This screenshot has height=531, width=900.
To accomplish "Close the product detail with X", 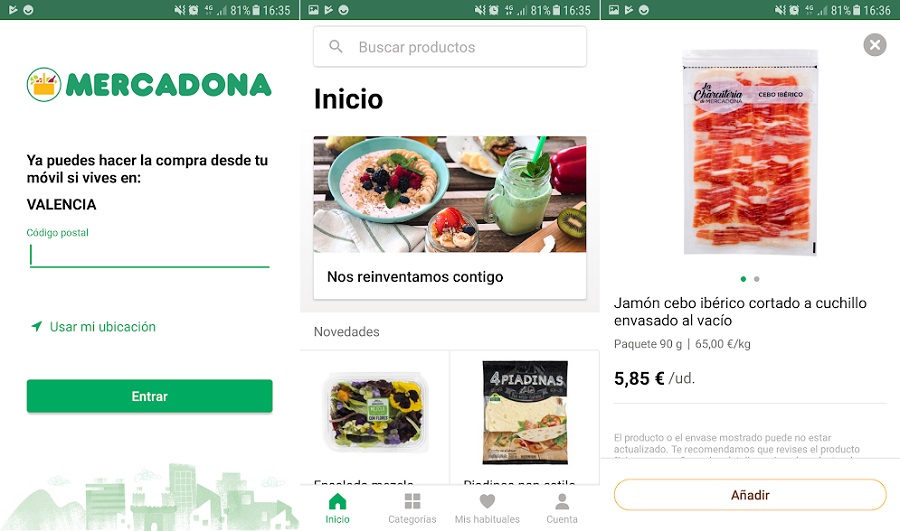I will (x=875, y=44).
